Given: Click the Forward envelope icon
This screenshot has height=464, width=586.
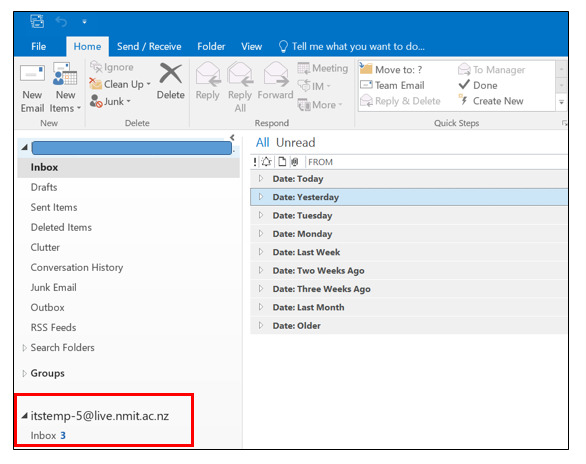Looking at the screenshot, I should 276,74.
